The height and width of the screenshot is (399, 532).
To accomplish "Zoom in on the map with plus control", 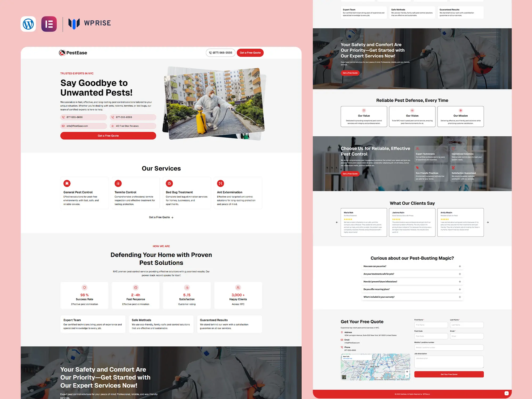I will click(x=407, y=371).
